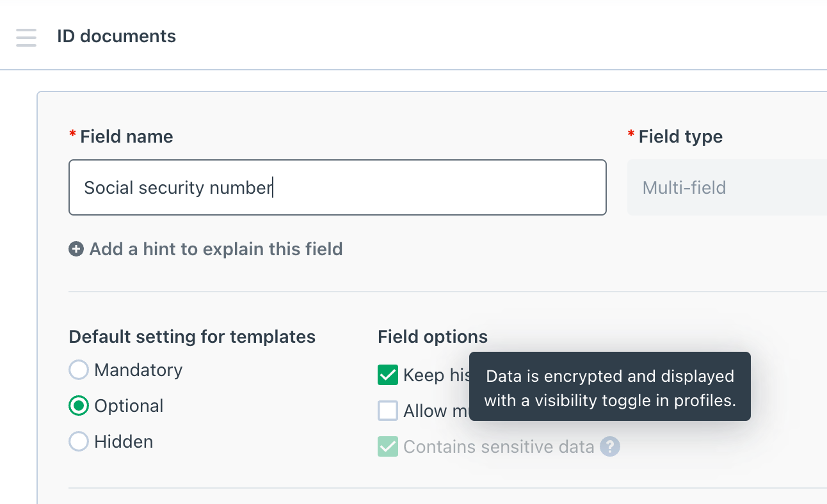
Task: Open the hamburger navigation menu
Action: pyautogui.click(x=26, y=37)
